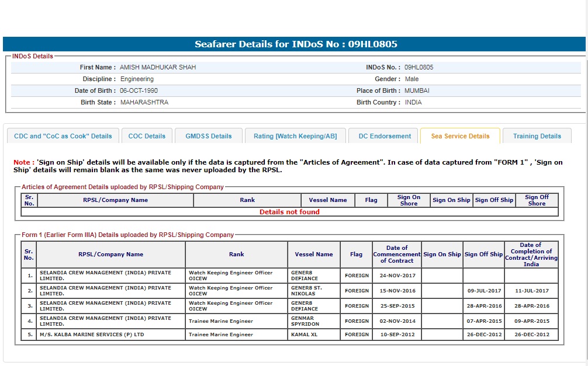Click the Sea Service Details tab

pyautogui.click(x=460, y=136)
